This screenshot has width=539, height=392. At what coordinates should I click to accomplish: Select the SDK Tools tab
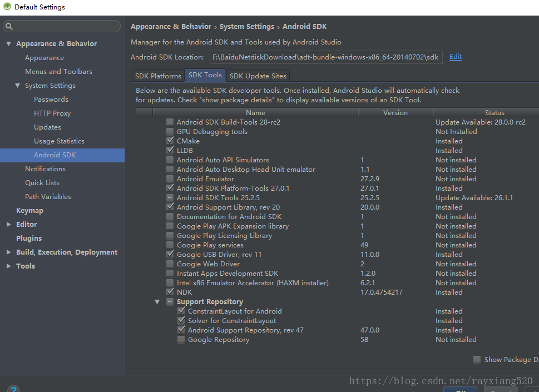point(205,75)
